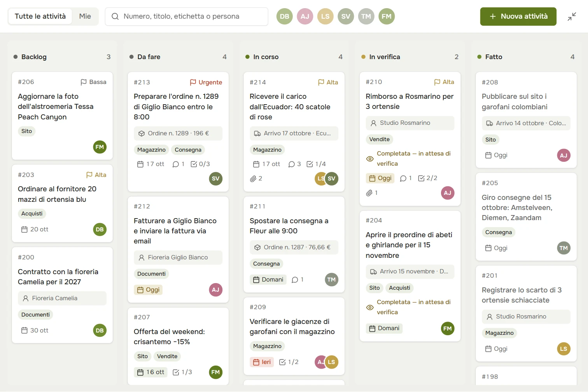Click the FM assignee avatar on card #206
588x392 pixels.
click(100, 147)
